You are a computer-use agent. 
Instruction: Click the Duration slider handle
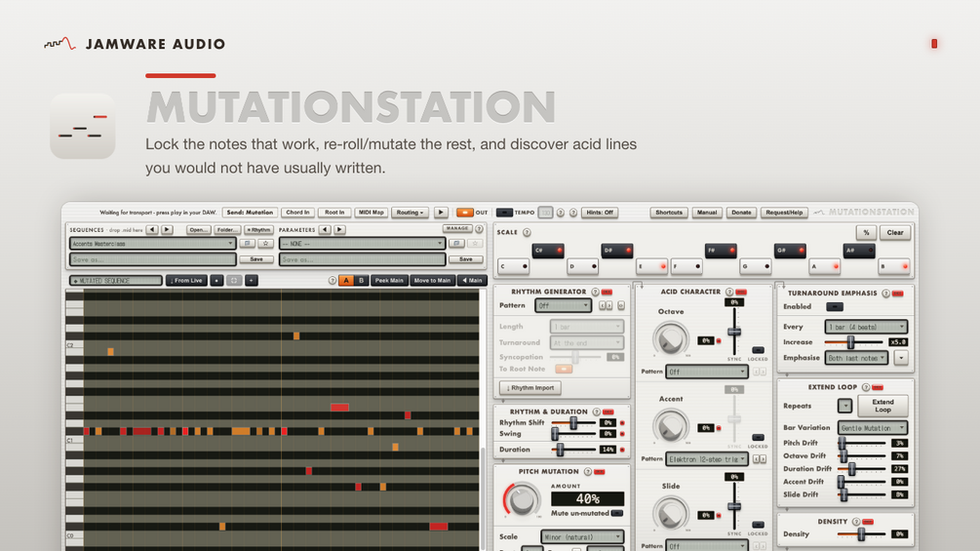(560, 450)
